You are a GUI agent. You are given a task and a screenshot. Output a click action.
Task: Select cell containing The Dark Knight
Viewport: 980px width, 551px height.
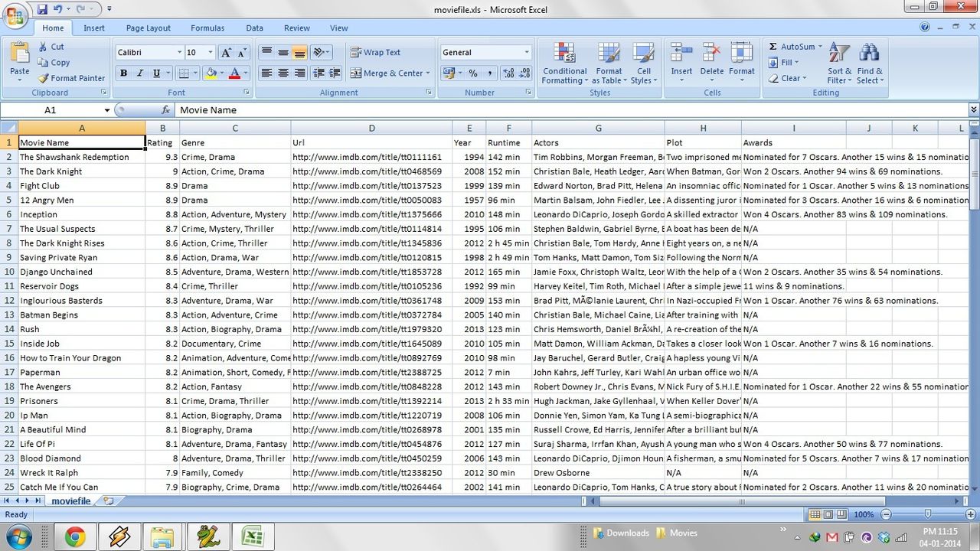(82, 171)
